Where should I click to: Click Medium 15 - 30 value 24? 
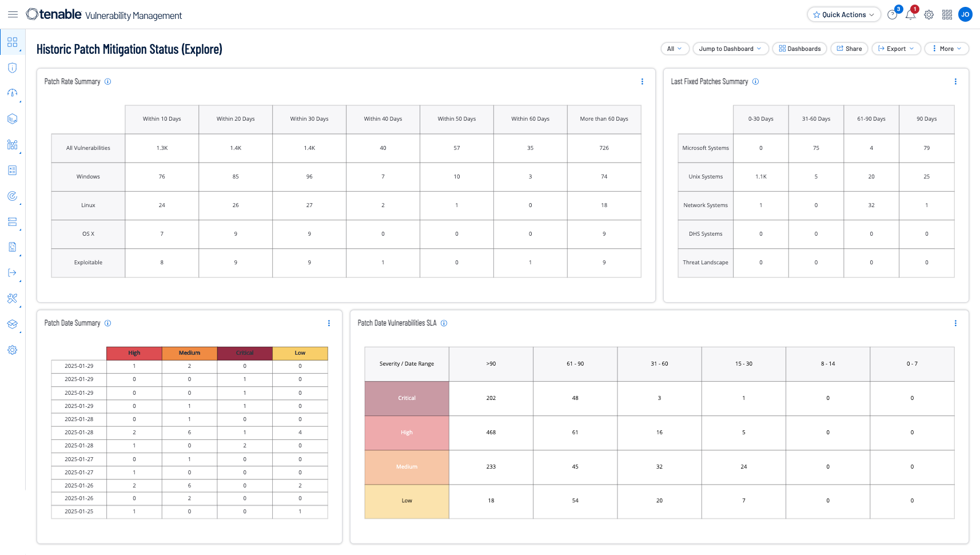click(x=743, y=467)
